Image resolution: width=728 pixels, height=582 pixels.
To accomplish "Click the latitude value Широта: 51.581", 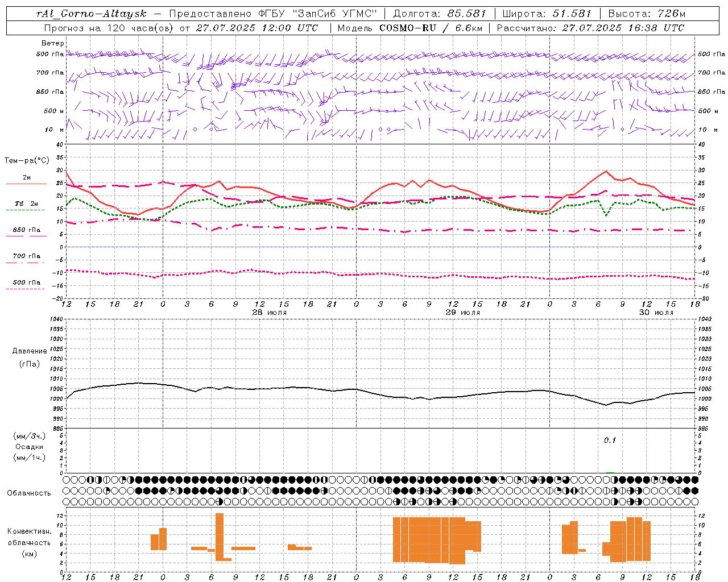I will pos(547,14).
